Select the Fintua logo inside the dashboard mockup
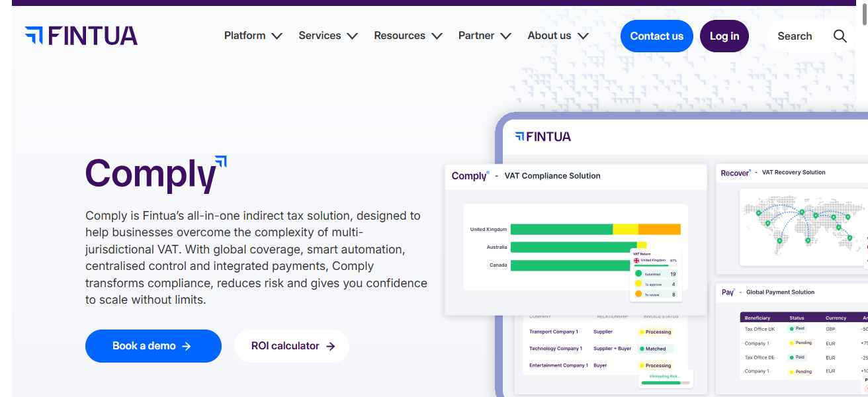The width and height of the screenshot is (868, 397). pos(541,136)
